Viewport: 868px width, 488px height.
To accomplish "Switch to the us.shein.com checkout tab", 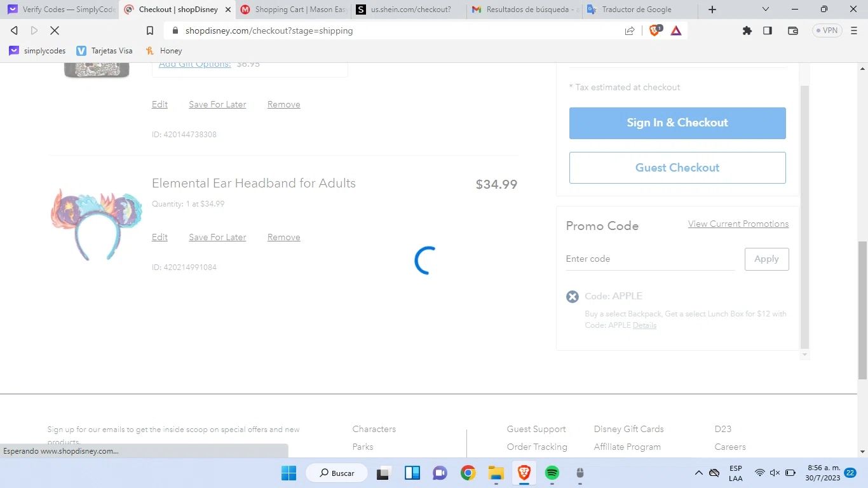I will click(x=410, y=10).
